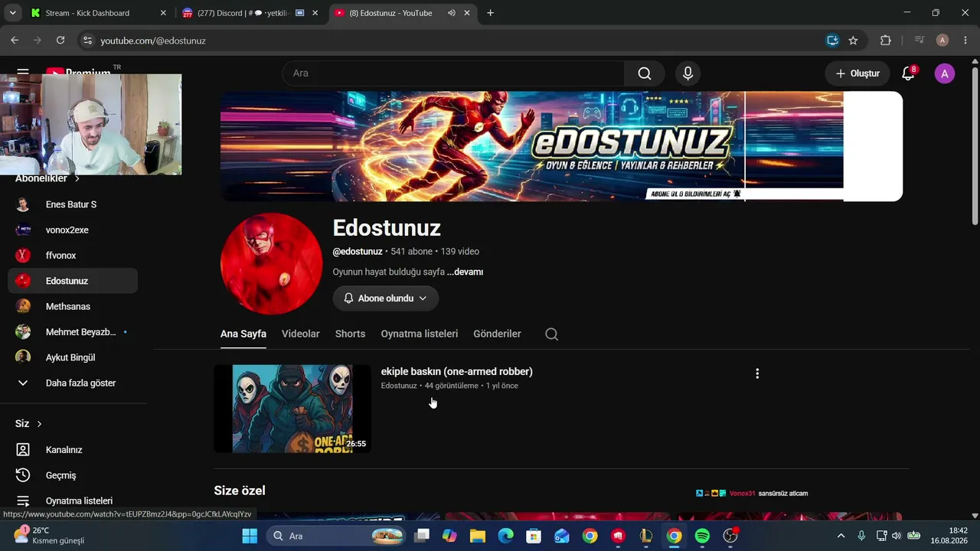
Task: Bookmark this page with the star icon
Action: click(853, 41)
